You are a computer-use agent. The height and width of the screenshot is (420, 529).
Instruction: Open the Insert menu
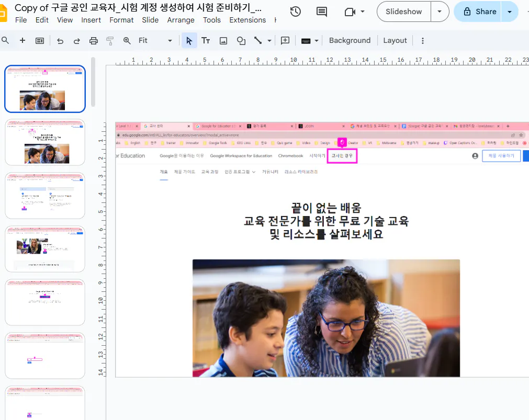point(91,20)
